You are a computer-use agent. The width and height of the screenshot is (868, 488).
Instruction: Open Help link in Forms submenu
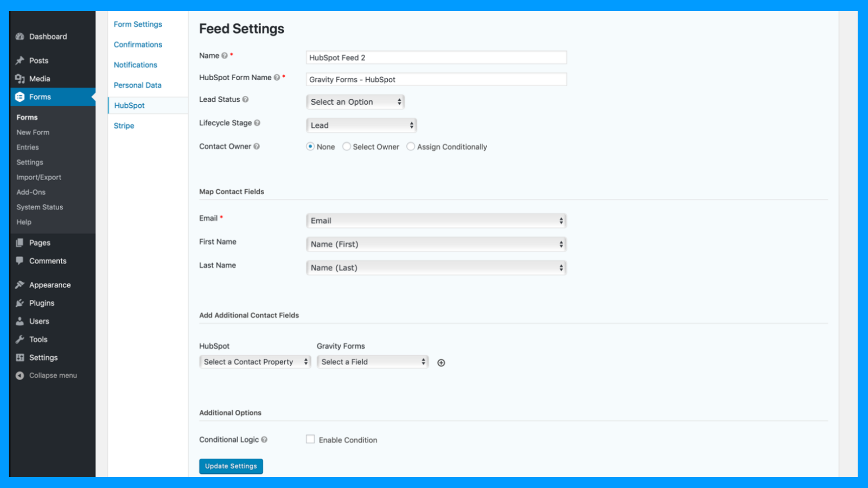coord(24,222)
